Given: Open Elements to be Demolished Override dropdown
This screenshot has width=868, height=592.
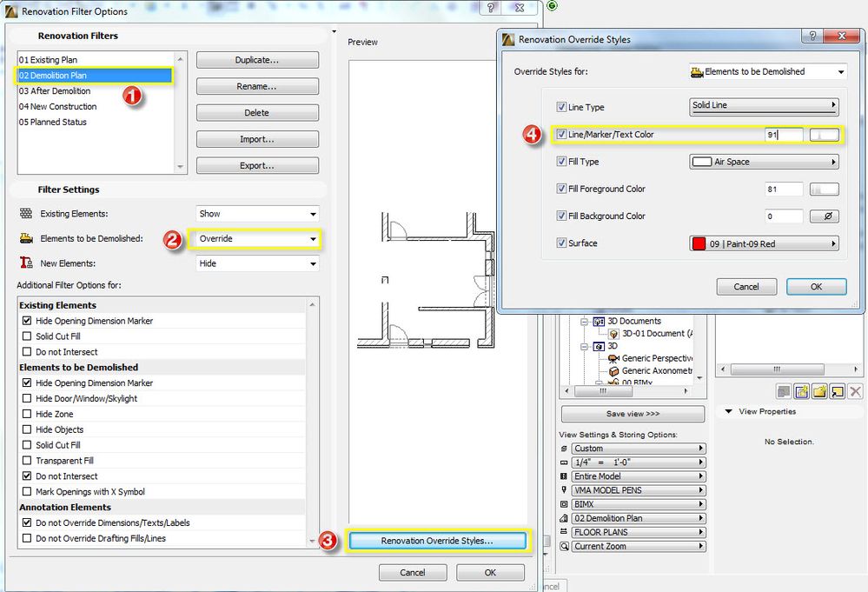Looking at the screenshot, I should [257, 239].
